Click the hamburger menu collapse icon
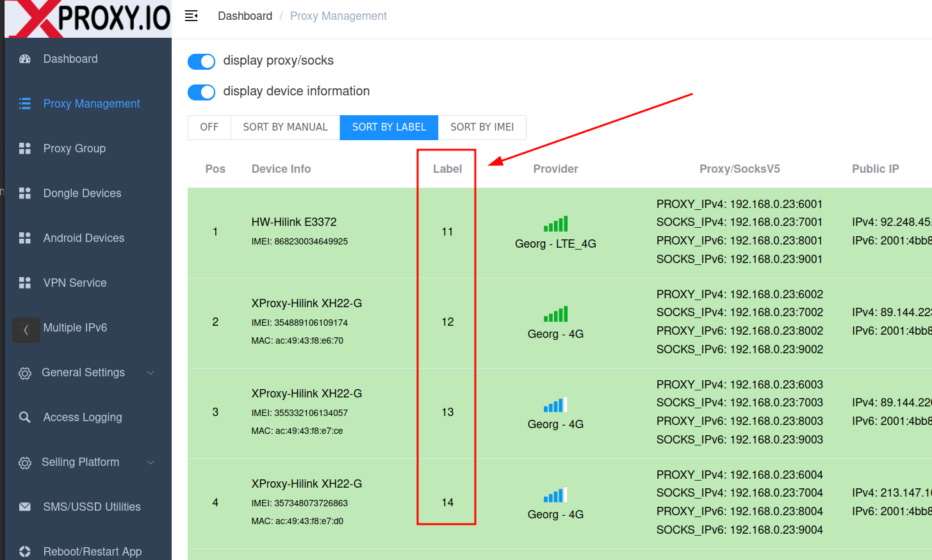Image resolution: width=932 pixels, height=560 pixels. coord(191,16)
